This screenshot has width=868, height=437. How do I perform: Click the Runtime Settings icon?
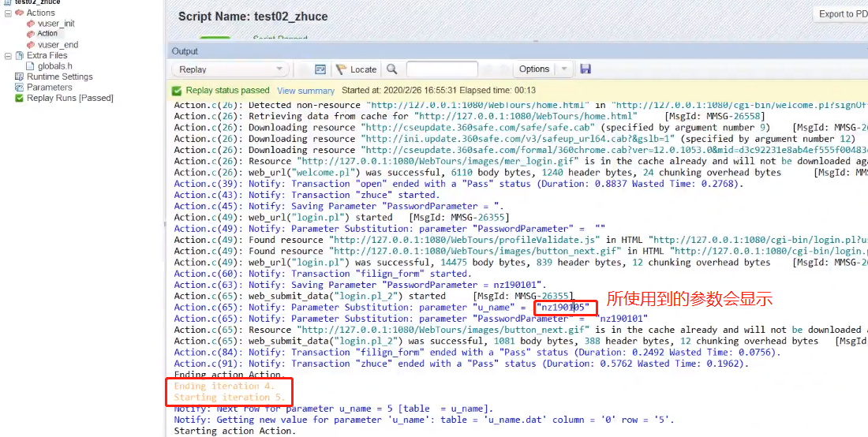pyautogui.click(x=20, y=77)
